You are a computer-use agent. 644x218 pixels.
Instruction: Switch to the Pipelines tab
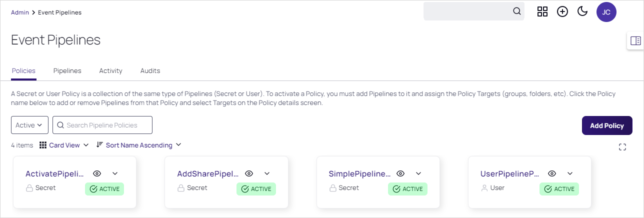click(67, 71)
